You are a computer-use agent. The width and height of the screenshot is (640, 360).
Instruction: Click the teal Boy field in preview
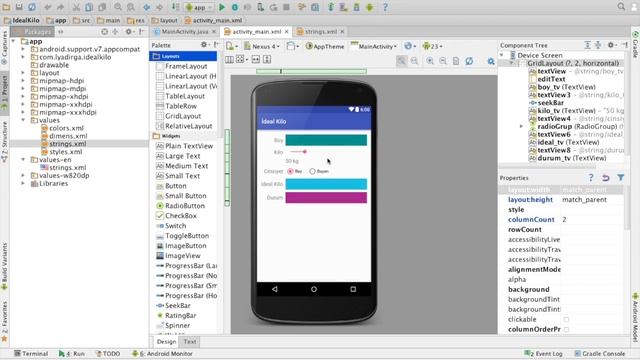[x=326, y=140]
